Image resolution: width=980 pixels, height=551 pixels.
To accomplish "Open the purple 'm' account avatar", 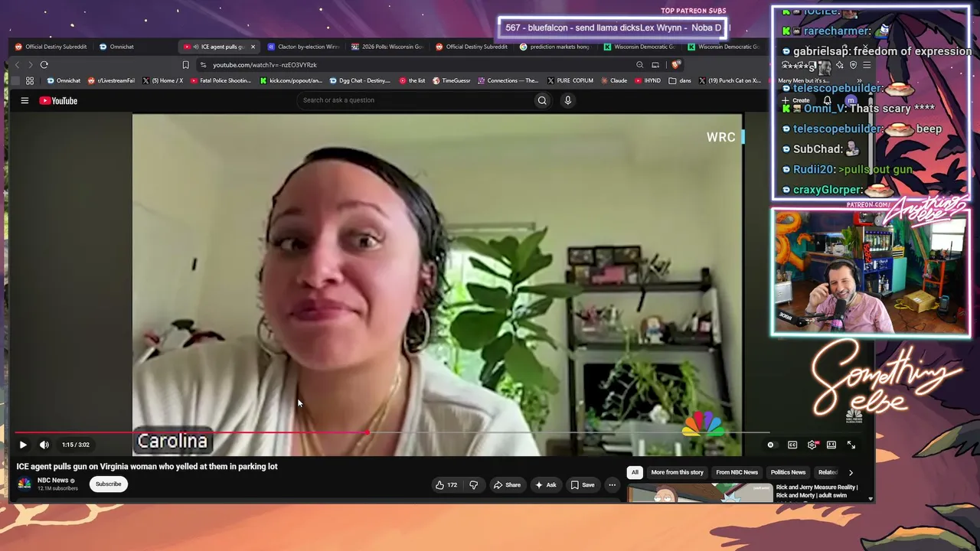I will [x=851, y=100].
